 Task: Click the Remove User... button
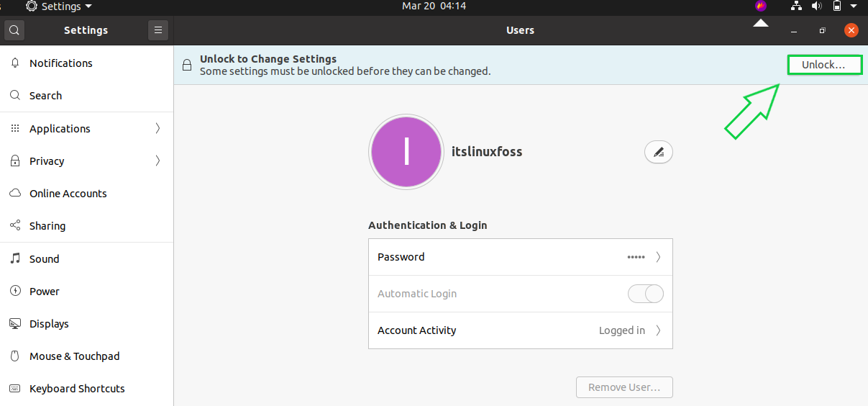tap(624, 387)
